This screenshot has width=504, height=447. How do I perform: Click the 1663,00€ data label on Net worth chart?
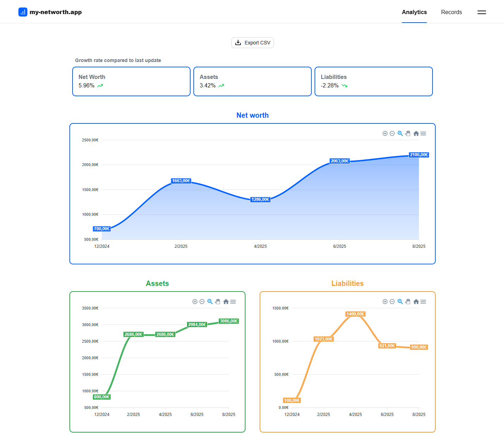click(x=181, y=181)
